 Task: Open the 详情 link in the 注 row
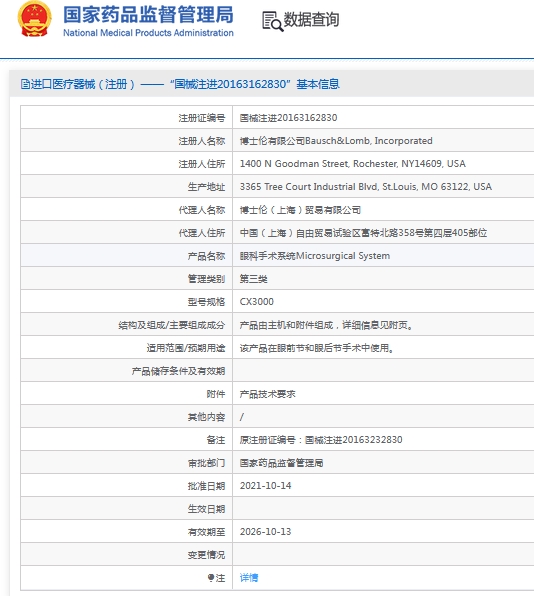pyautogui.click(x=249, y=578)
